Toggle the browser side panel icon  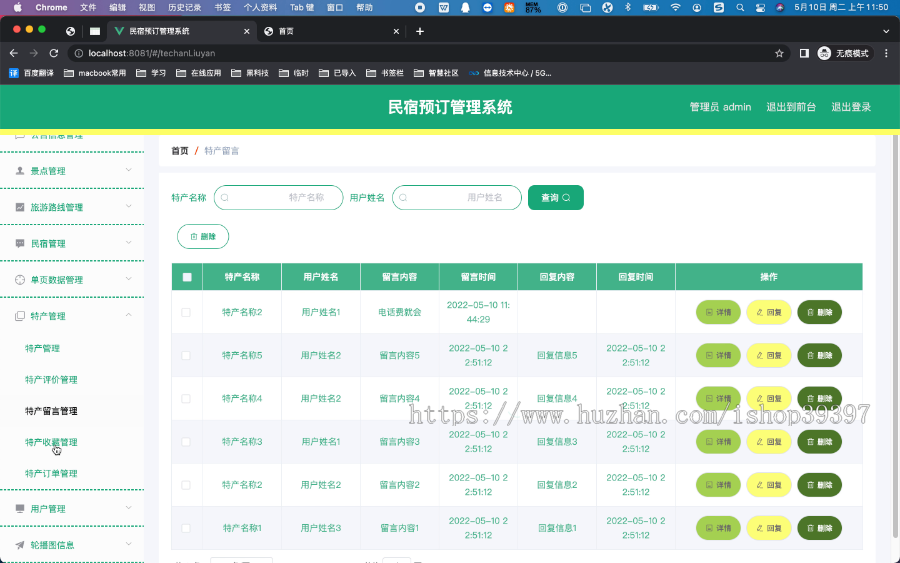804,53
